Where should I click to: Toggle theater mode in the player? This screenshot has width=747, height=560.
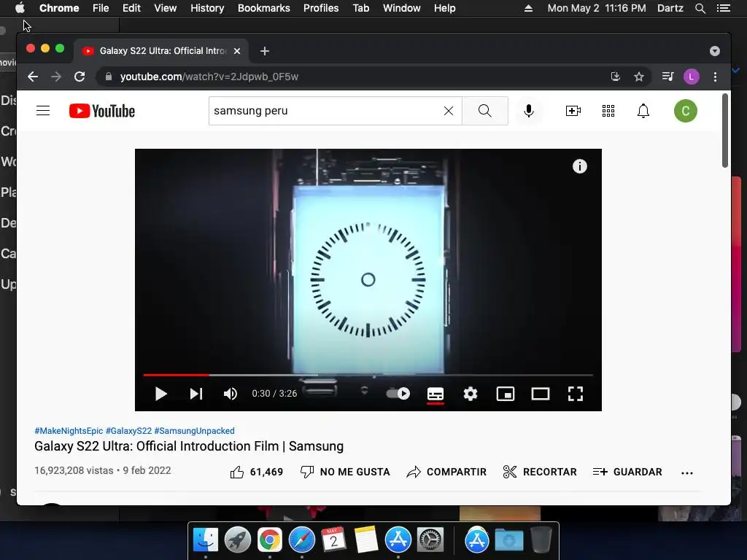541,394
